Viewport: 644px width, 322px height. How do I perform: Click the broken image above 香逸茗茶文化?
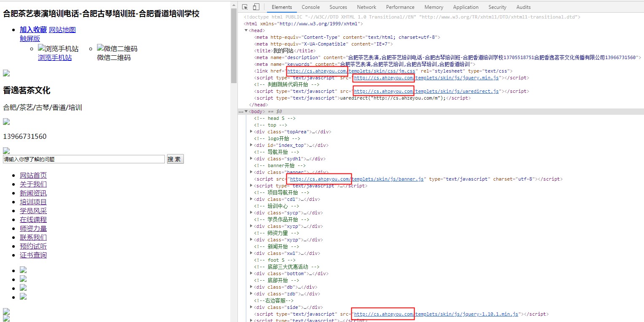[6, 73]
